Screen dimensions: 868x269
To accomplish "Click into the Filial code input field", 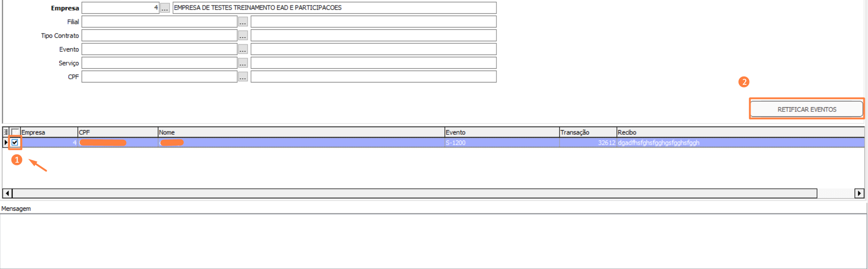I will [x=159, y=22].
